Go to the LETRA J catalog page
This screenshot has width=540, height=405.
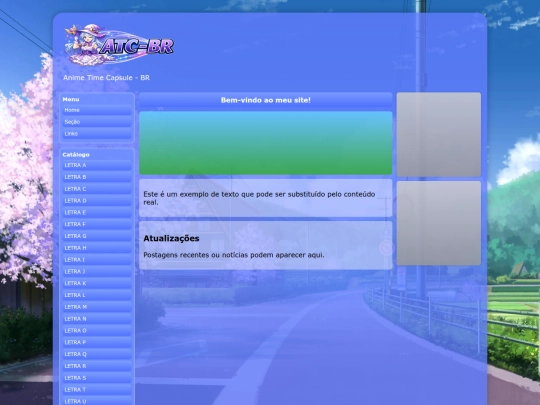click(x=97, y=271)
